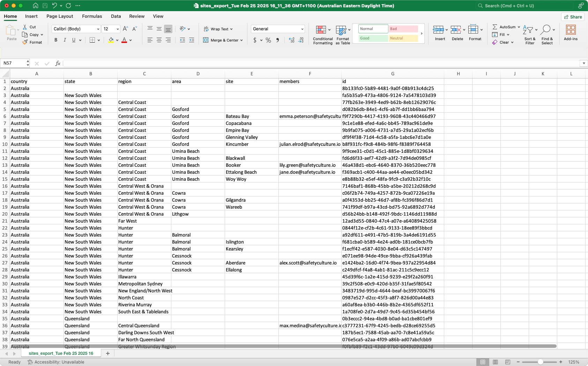Switch to Page Layout view in status bar
The width and height of the screenshot is (588, 366).
tap(495, 362)
